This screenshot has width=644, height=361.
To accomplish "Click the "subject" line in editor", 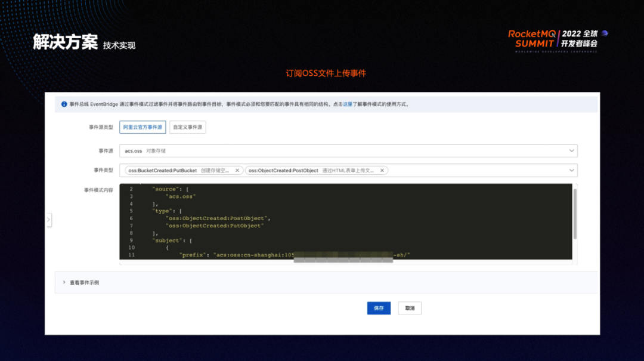I will 172,240.
